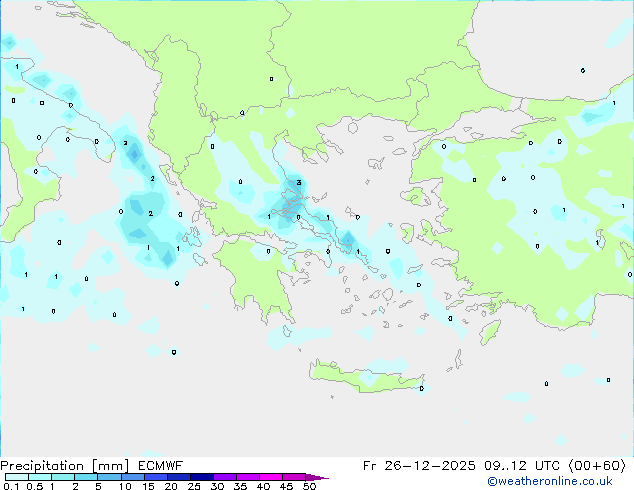Select the 45–50 mm legend swatch
Screen dimensions: 634x490
click(x=294, y=477)
